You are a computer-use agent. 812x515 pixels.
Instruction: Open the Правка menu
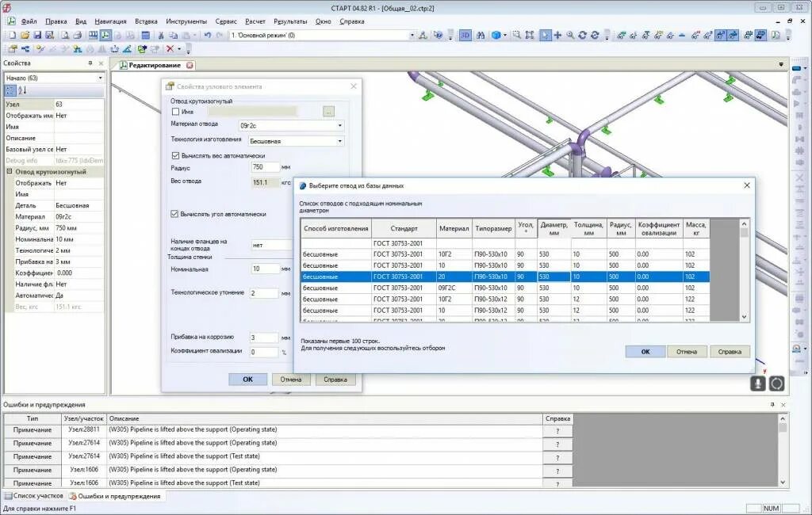(x=56, y=21)
